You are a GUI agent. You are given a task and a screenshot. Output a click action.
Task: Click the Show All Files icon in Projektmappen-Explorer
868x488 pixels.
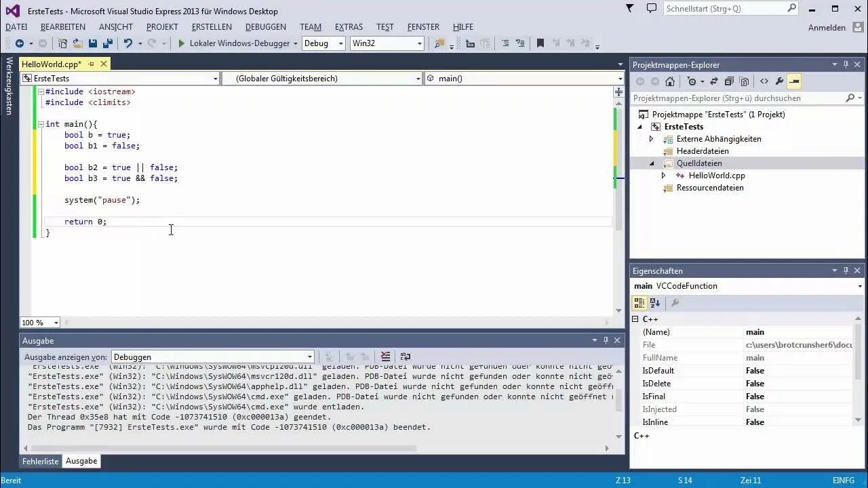click(744, 81)
